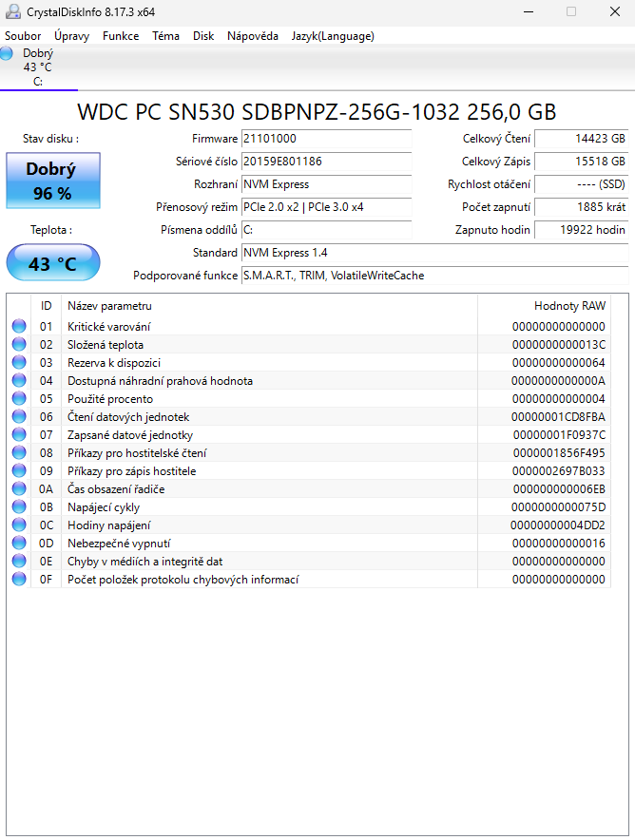635x840 pixels.
Task: Click the Název parametru column header
Action: 270,306
